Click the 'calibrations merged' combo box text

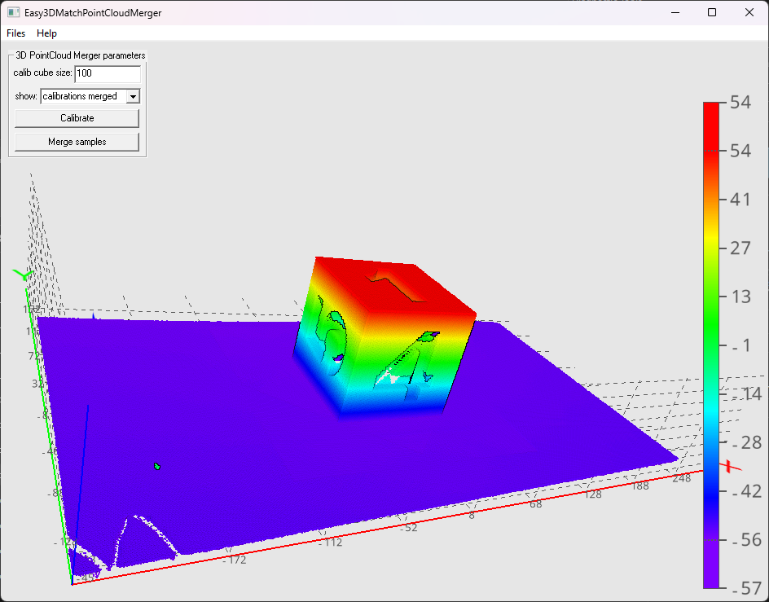coord(82,97)
